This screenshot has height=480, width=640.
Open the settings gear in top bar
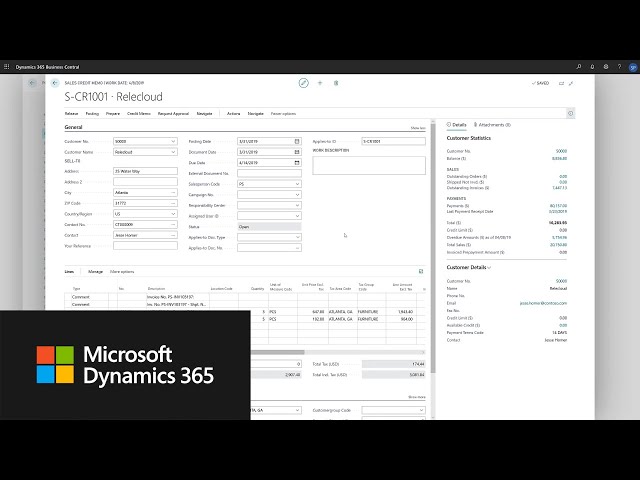click(606, 67)
